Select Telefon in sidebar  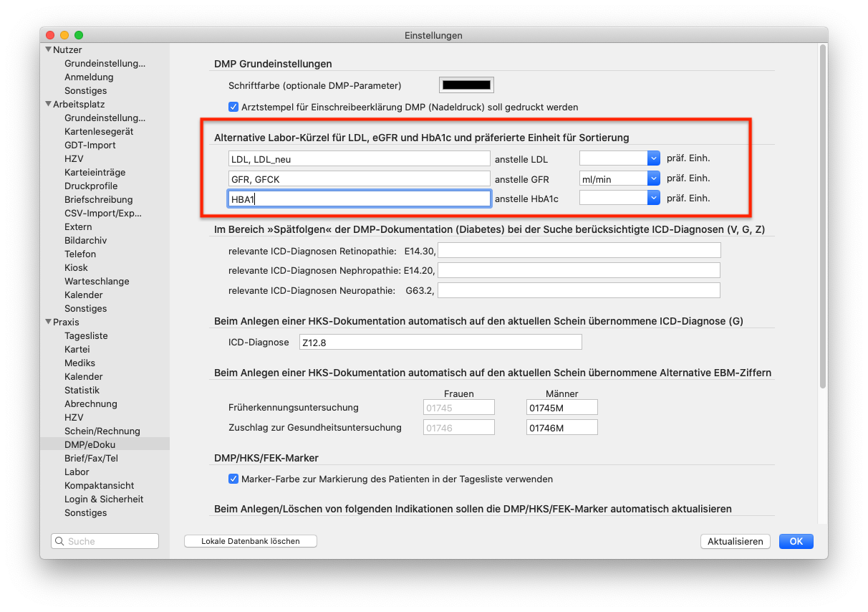(x=80, y=254)
